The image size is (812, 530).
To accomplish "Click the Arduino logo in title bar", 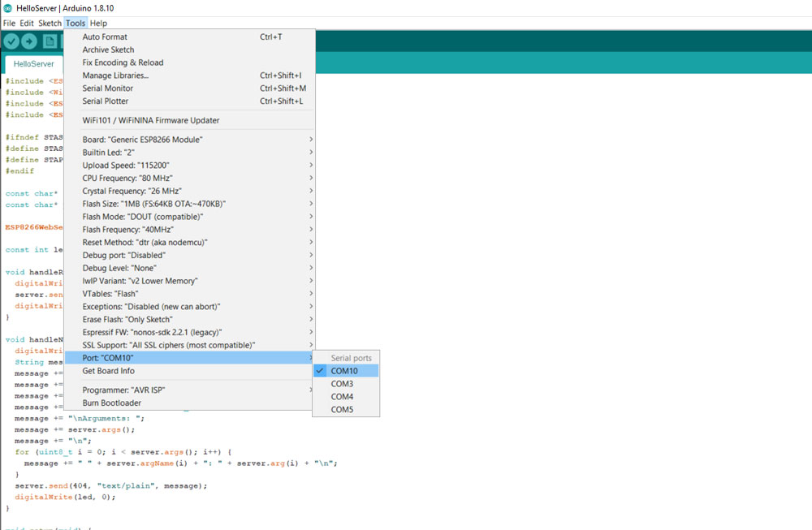I will point(7,8).
